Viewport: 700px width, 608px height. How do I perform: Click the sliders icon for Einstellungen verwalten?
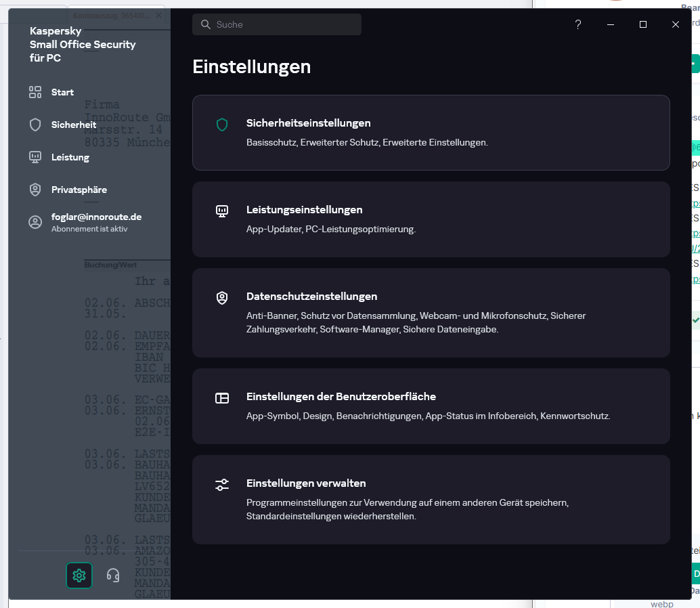point(222,485)
